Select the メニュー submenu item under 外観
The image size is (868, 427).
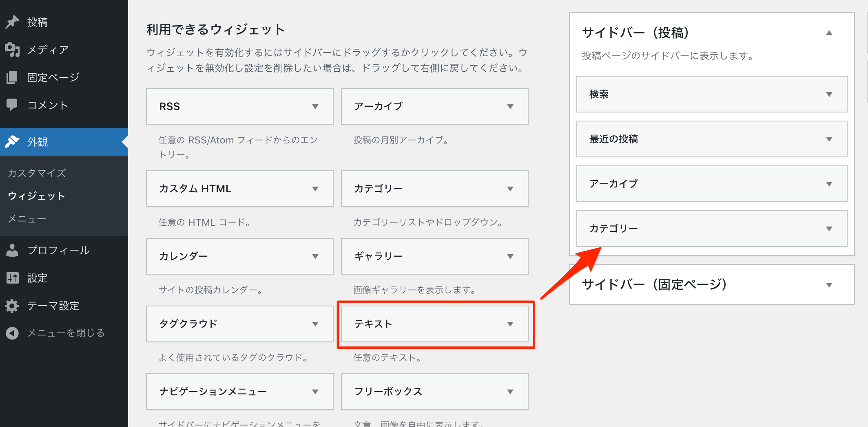coord(27,219)
